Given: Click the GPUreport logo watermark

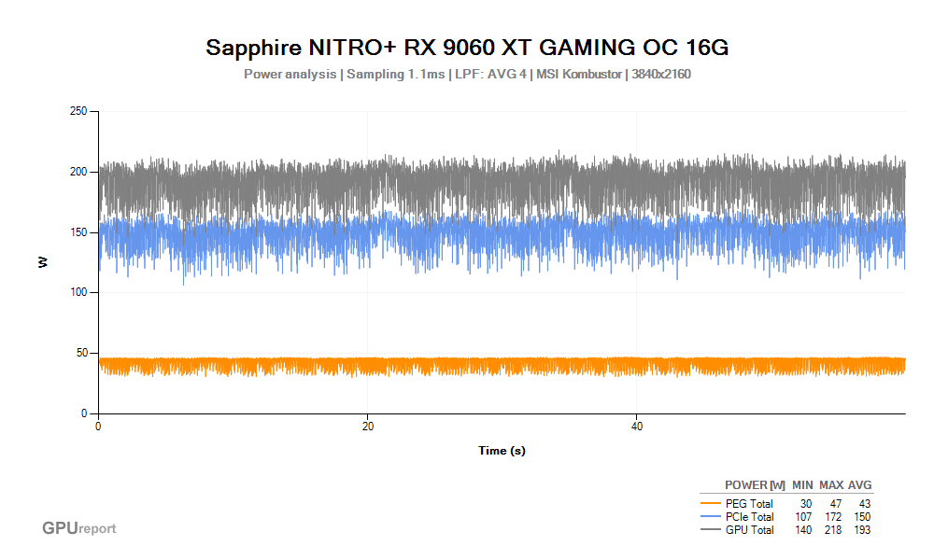Looking at the screenshot, I should (79, 528).
